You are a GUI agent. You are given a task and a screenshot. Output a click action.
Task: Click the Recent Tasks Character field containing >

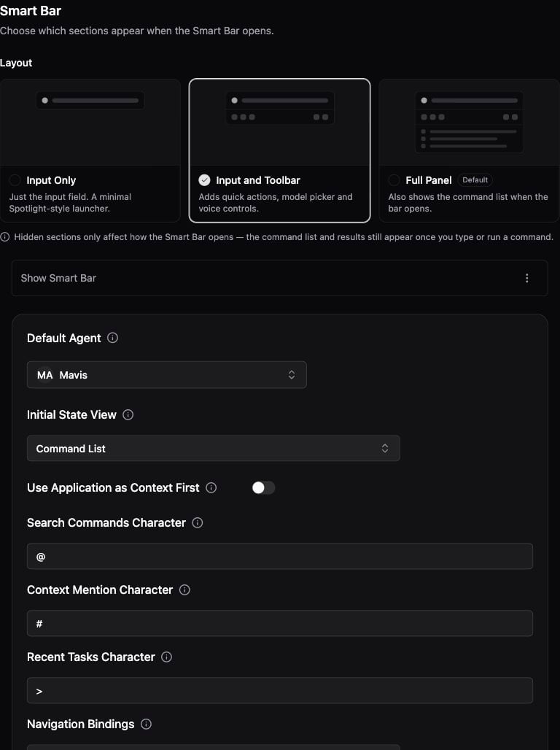click(280, 690)
